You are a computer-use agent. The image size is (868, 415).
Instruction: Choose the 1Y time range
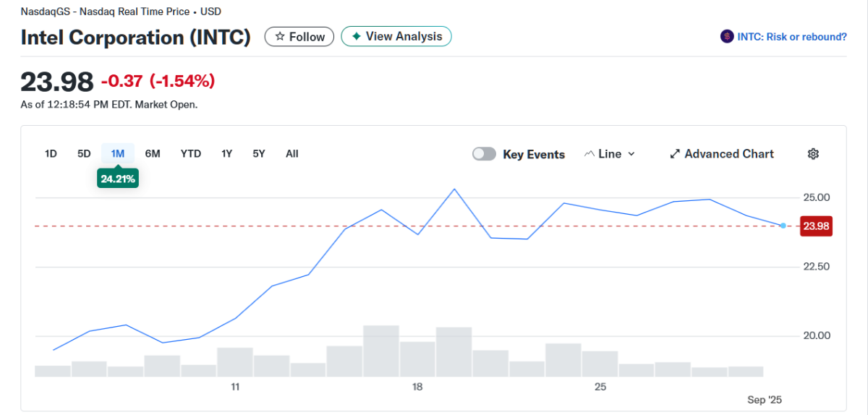pyautogui.click(x=227, y=153)
